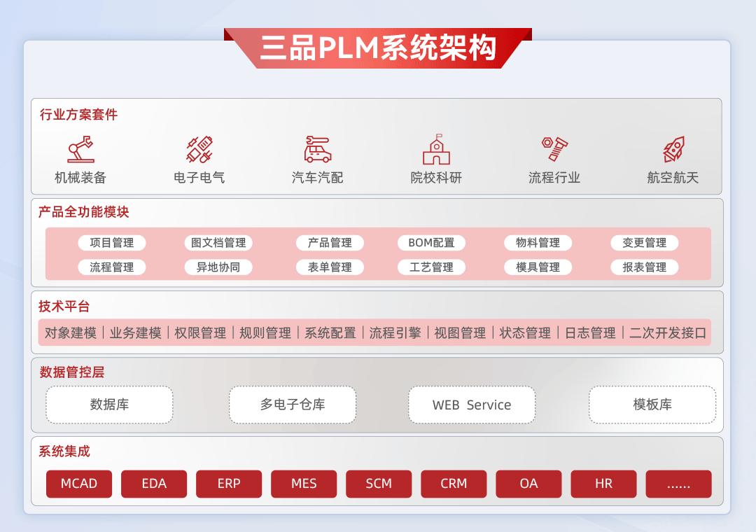Toggle the 异地协同 module
Image resolution: width=756 pixels, height=532 pixels.
tap(218, 267)
